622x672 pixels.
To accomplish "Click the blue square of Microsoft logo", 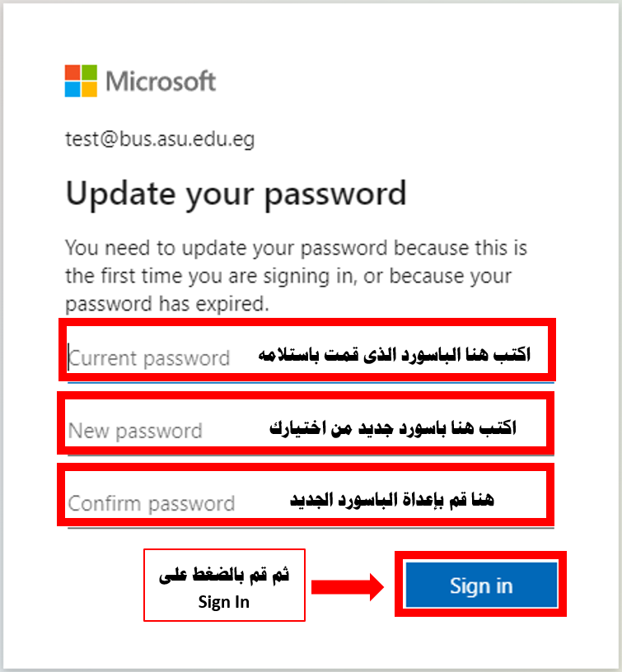I will pos(72,89).
